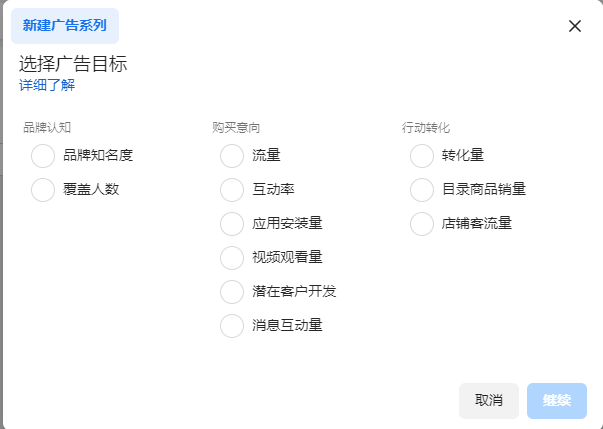Image resolution: width=603 pixels, height=429 pixels.
Task: Close the campaign objective dialog
Action: pyautogui.click(x=575, y=26)
